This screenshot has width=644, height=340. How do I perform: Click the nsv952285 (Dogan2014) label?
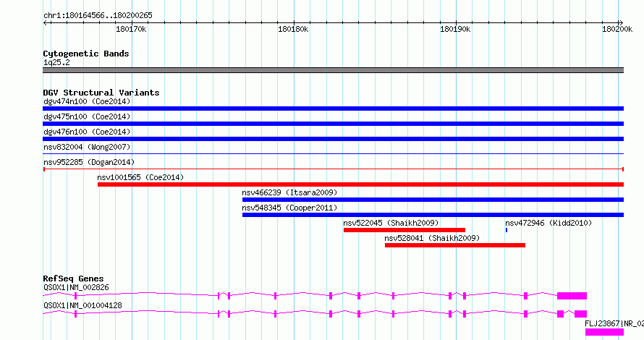[89, 162]
